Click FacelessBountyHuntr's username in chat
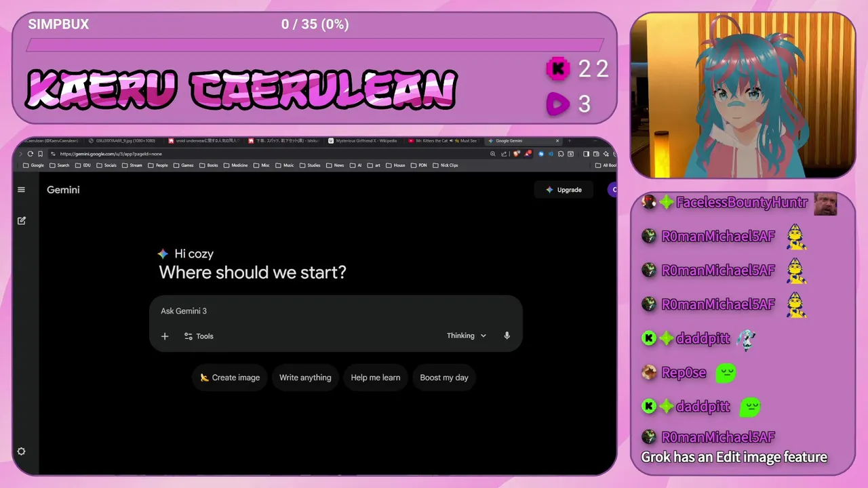Image resolution: width=868 pixels, height=488 pixels. (x=742, y=202)
